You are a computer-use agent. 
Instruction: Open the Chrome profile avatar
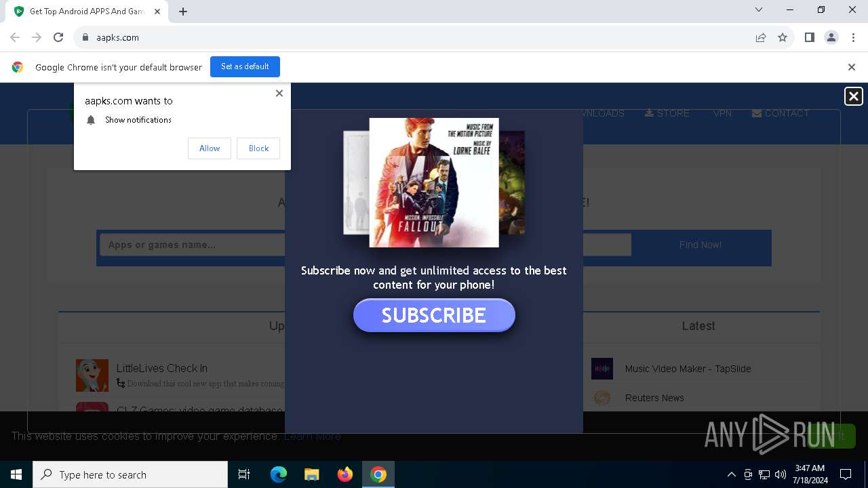point(831,37)
